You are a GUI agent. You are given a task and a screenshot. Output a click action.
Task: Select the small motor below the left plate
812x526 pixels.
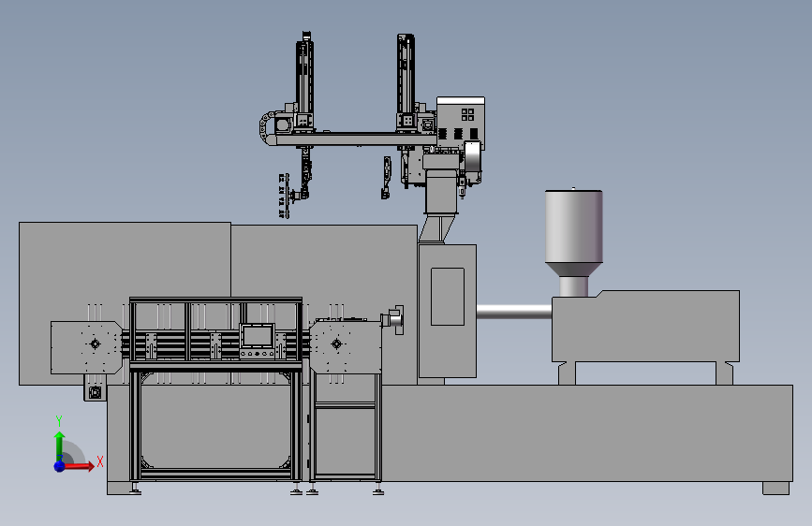pyautogui.click(x=95, y=392)
